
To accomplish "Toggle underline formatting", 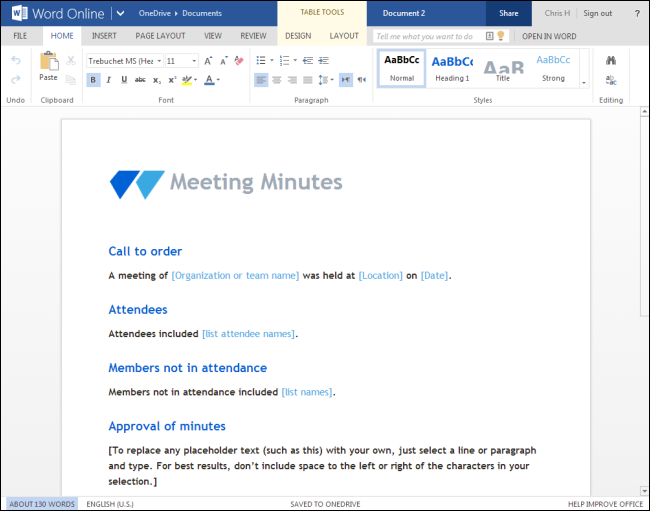I will 124,80.
